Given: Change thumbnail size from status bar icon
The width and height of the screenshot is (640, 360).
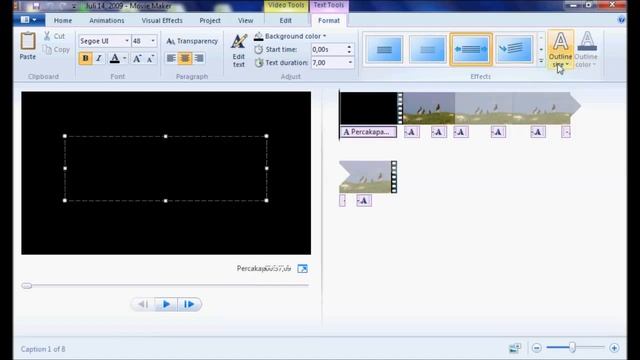Looking at the screenshot, I should point(515,348).
